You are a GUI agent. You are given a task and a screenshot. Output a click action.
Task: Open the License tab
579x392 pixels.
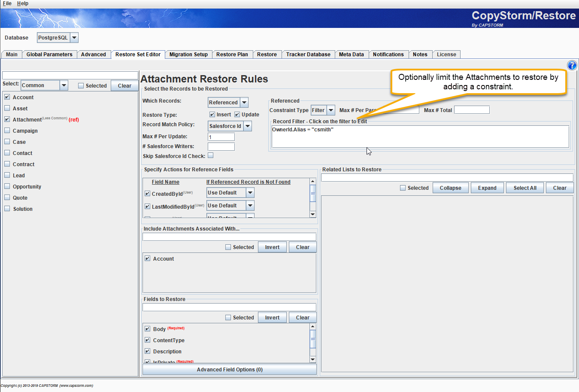click(x=446, y=55)
